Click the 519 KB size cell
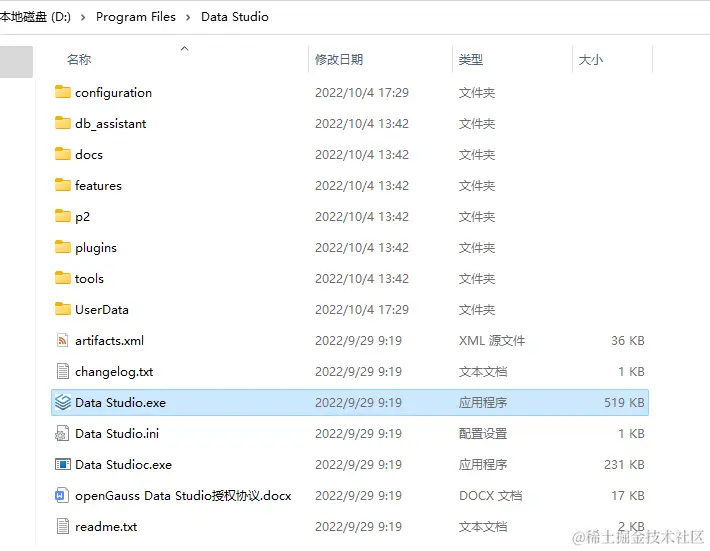The image size is (710, 551). tap(624, 402)
